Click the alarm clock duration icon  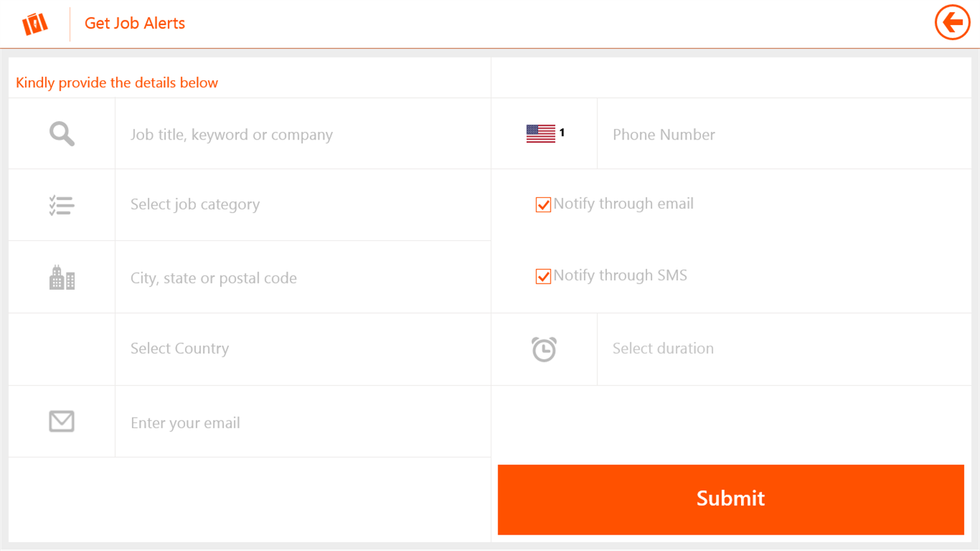coord(544,349)
